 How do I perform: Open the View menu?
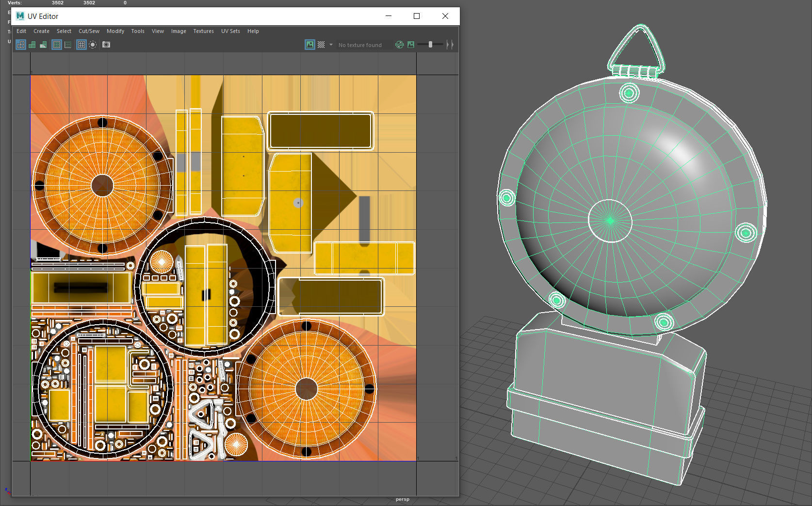pos(158,31)
